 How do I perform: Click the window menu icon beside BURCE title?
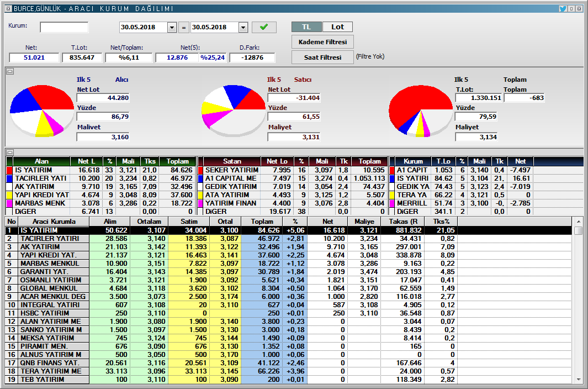tap(9, 8)
